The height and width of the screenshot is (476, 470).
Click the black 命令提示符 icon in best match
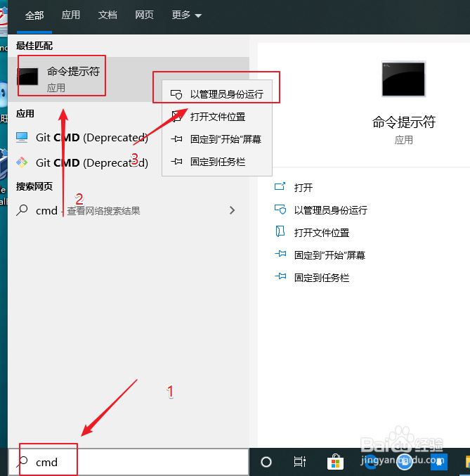pyautogui.click(x=28, y=77)
